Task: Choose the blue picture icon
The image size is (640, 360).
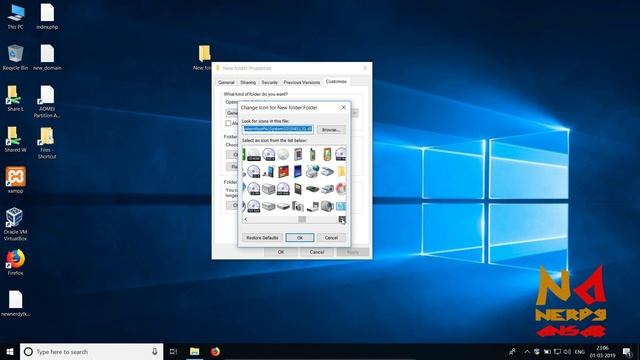Action: click(x=341, y=207)
